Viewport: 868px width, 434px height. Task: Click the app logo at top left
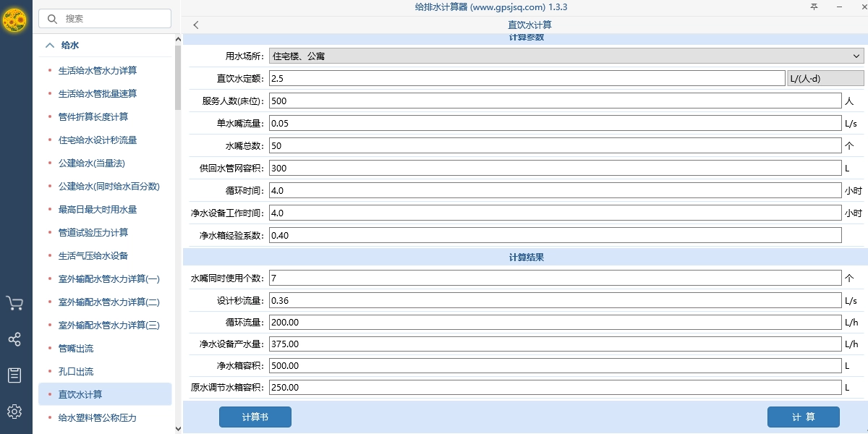tap(15, 21)
